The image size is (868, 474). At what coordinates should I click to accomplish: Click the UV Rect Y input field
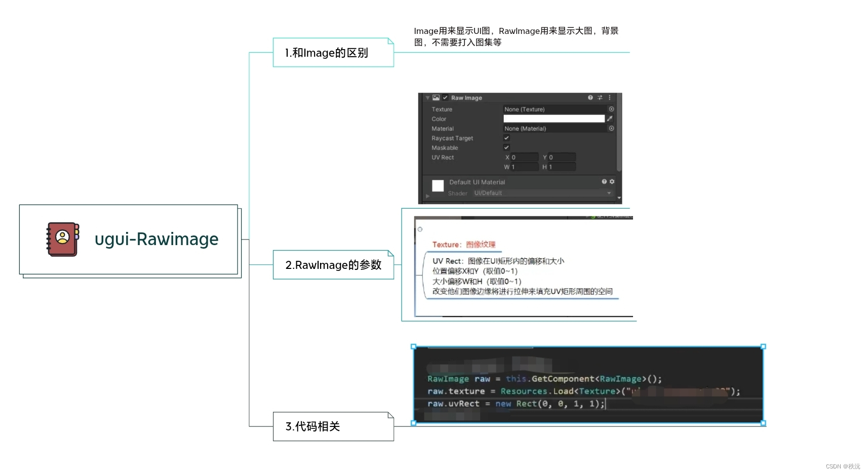(x=562, y=157)
